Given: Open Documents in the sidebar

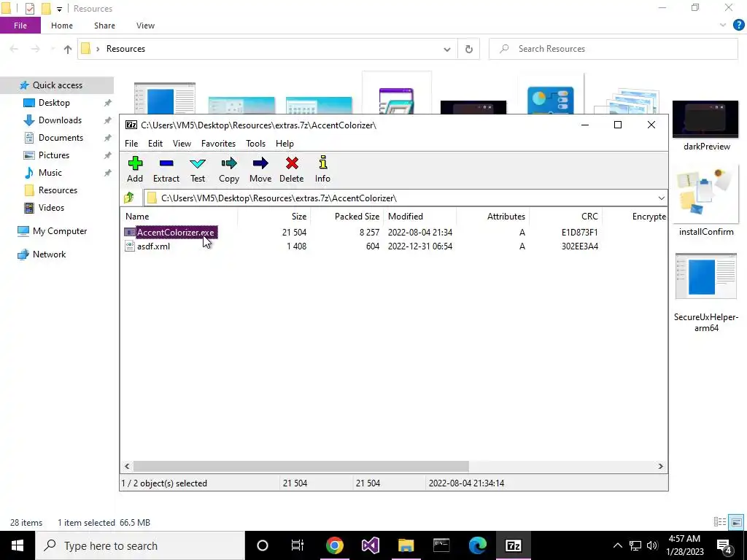Looking at the screenshot, I should click(61, 138).
